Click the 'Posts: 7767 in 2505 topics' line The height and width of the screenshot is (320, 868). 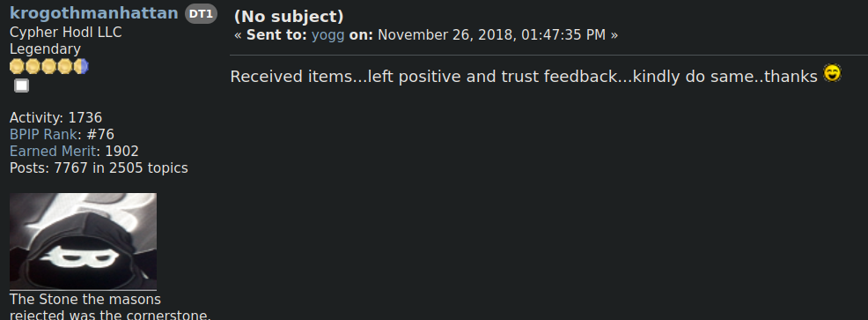pyautogui.click(x=99, y=168)
